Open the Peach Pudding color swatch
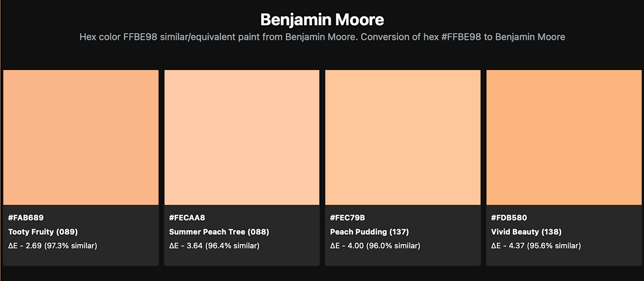Screen dimensions: 644x281 click(x=403, y=137)
